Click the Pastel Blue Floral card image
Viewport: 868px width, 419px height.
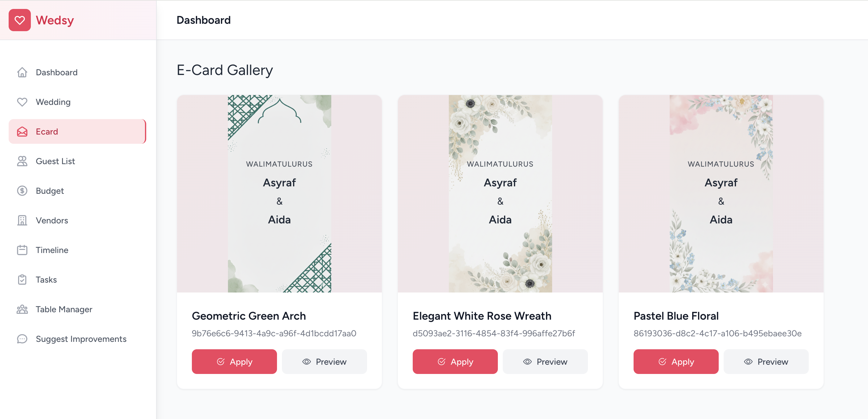click(x=721, y=193)
